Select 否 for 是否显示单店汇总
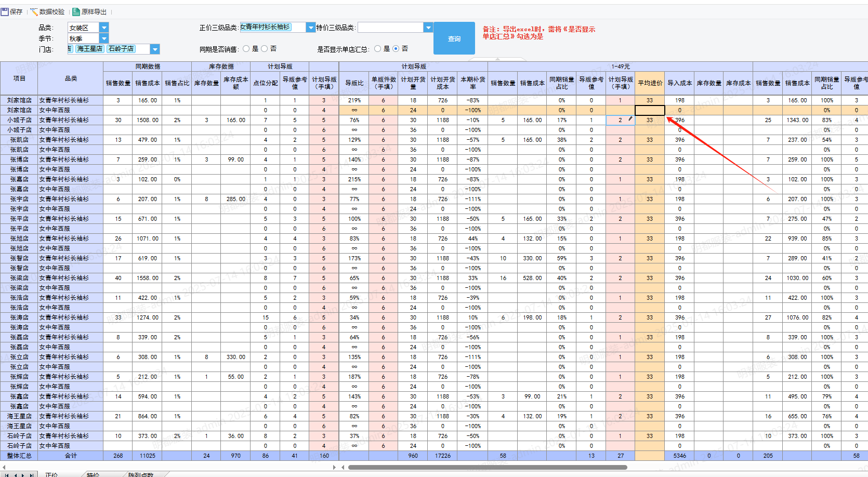868x477 pixels. click(x=396, y=49)
